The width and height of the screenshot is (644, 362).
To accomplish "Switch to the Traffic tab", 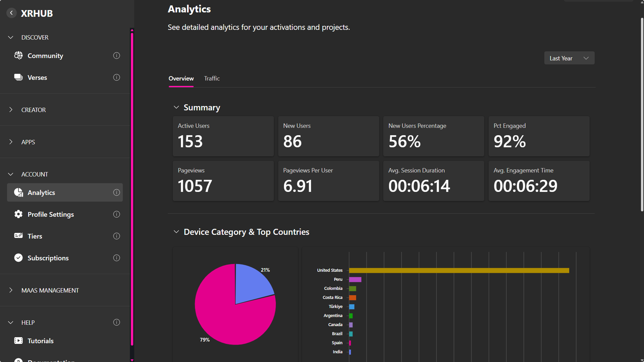I will [x=212, y=79].
